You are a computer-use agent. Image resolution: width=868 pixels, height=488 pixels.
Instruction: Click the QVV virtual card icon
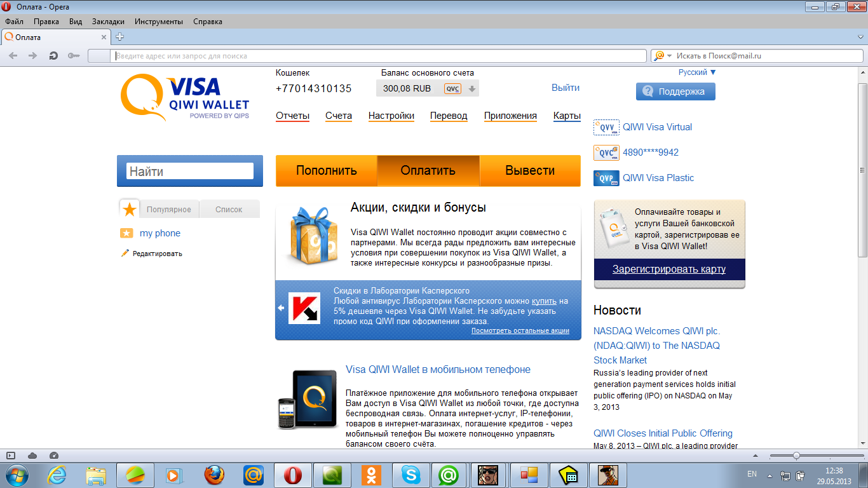(606, 127)
